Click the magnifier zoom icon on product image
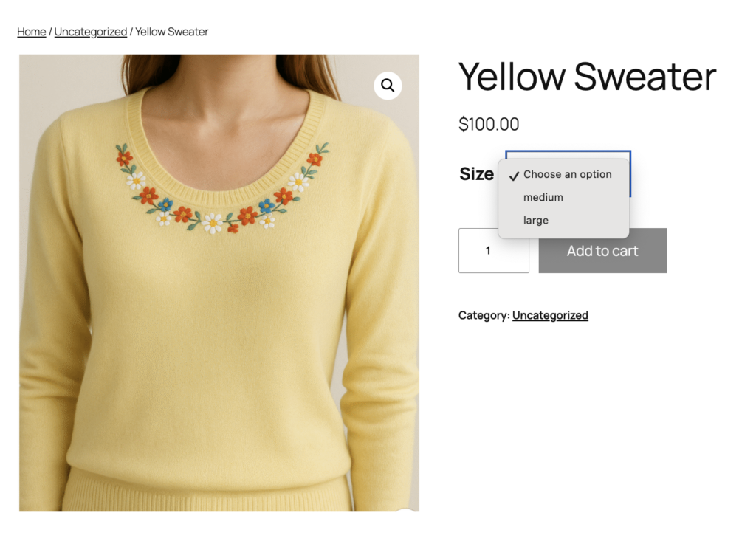Image resolution: width=756 pixels, height=541 pixels. tap(388, 86)
